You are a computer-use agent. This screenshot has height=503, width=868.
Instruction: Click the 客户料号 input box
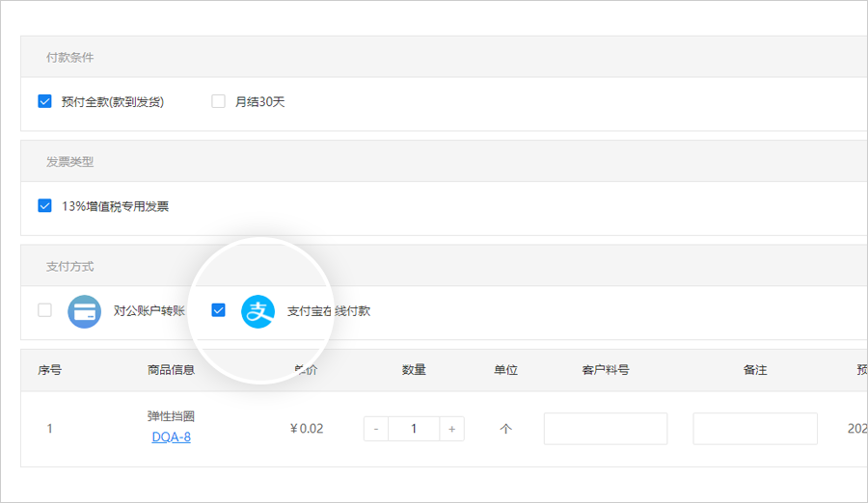605,429
